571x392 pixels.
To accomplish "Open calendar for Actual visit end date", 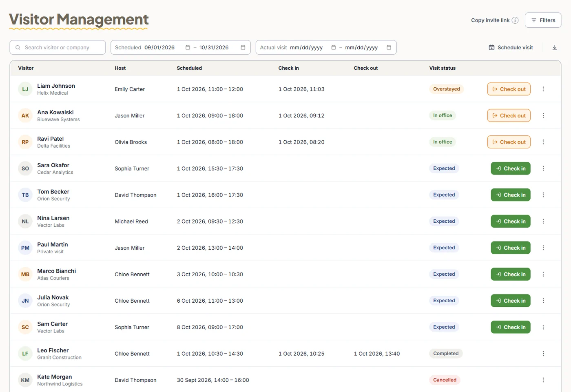I will click(389, 48).
